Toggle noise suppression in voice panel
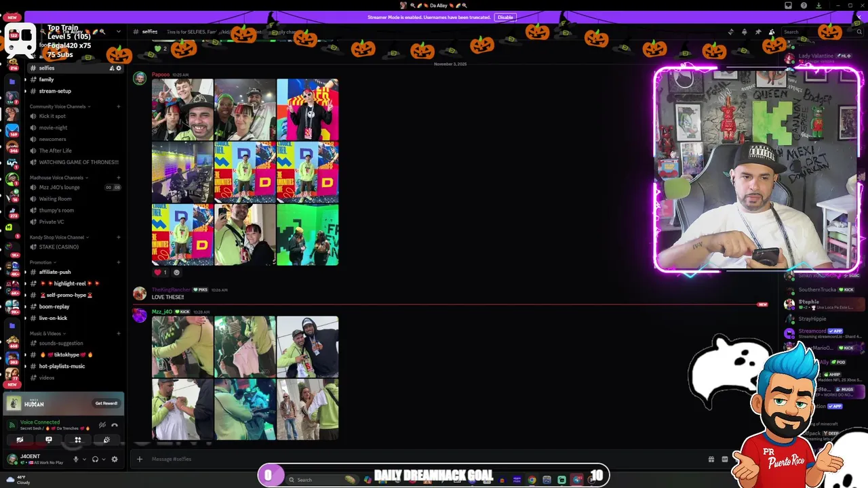Viewport: 868px width, 488px height. pos(102,425)
